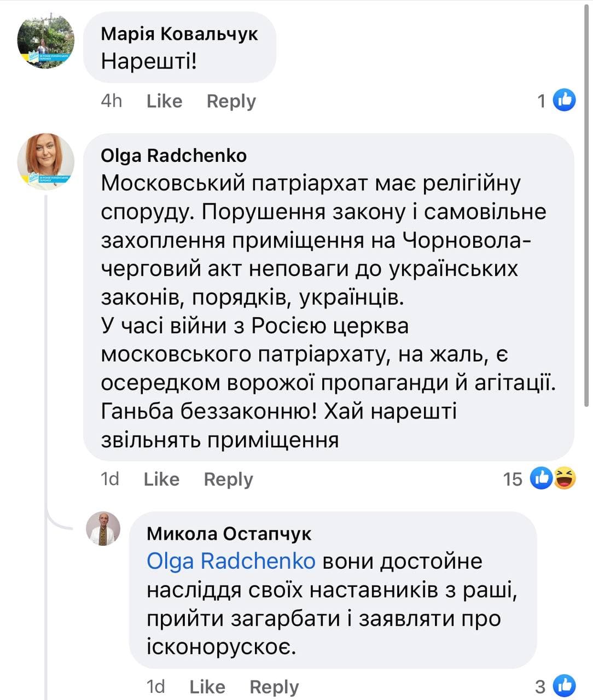Like Марія Ковальчук's comment
The width and height of the screenshot is (593, 700).
point(164,101)
